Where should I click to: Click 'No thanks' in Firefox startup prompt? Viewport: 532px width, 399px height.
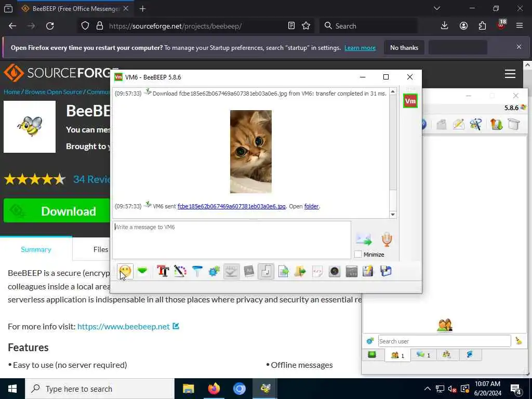404,47
